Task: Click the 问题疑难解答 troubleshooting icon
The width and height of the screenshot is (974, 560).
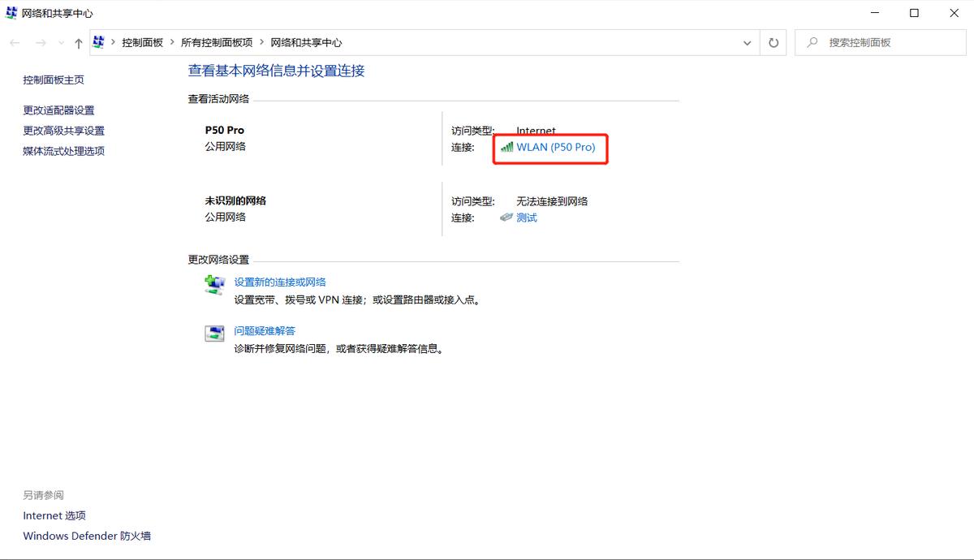Action: (213, 332)
